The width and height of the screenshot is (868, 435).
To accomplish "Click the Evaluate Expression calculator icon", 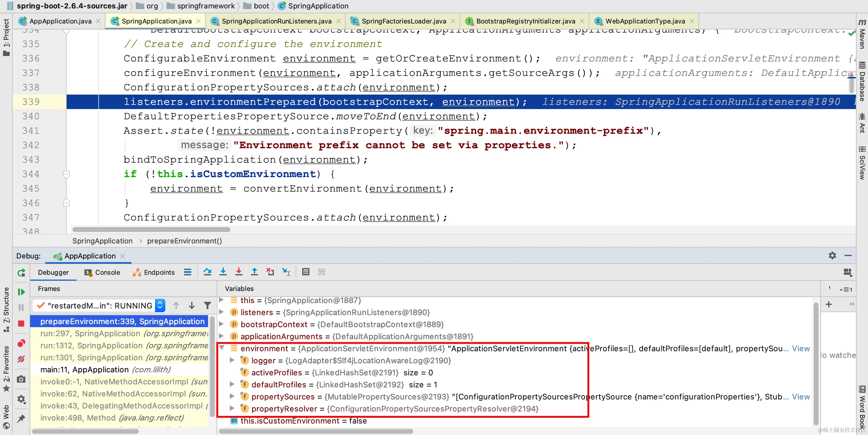I will point(306,272).
